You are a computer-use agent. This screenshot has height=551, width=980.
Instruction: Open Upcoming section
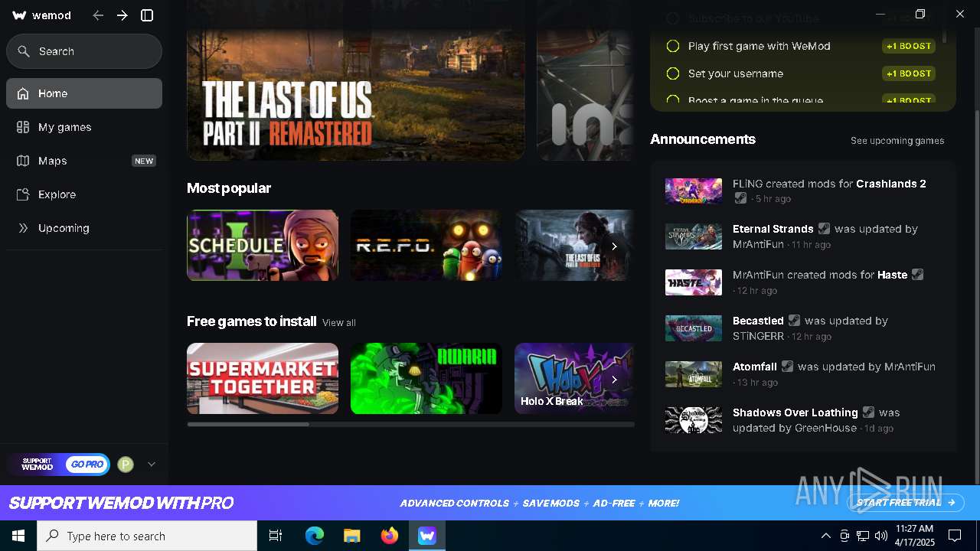pos(84,228)
